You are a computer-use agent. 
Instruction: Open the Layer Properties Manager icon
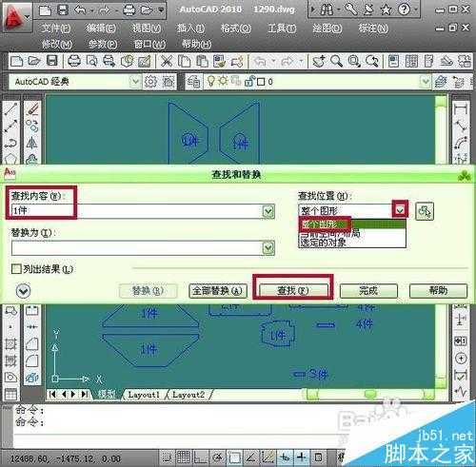[x=193, y=82]
